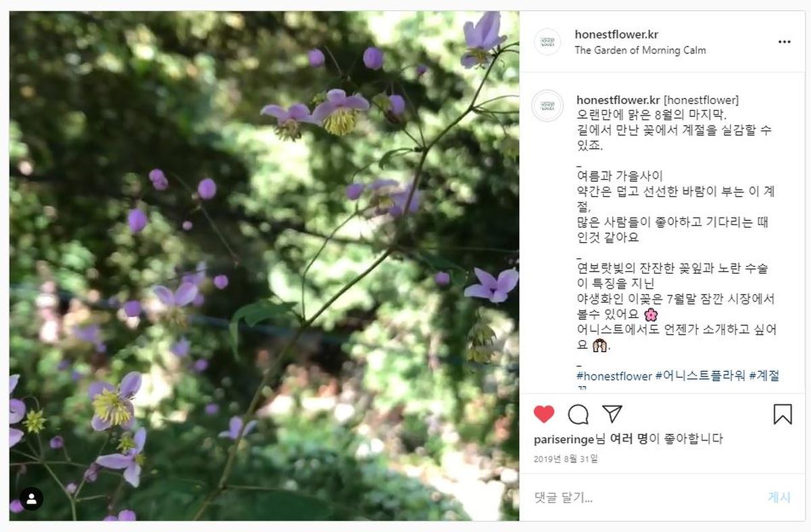Show list of people who liked
This screenshot has width=811, height=532.
point(625,439)
